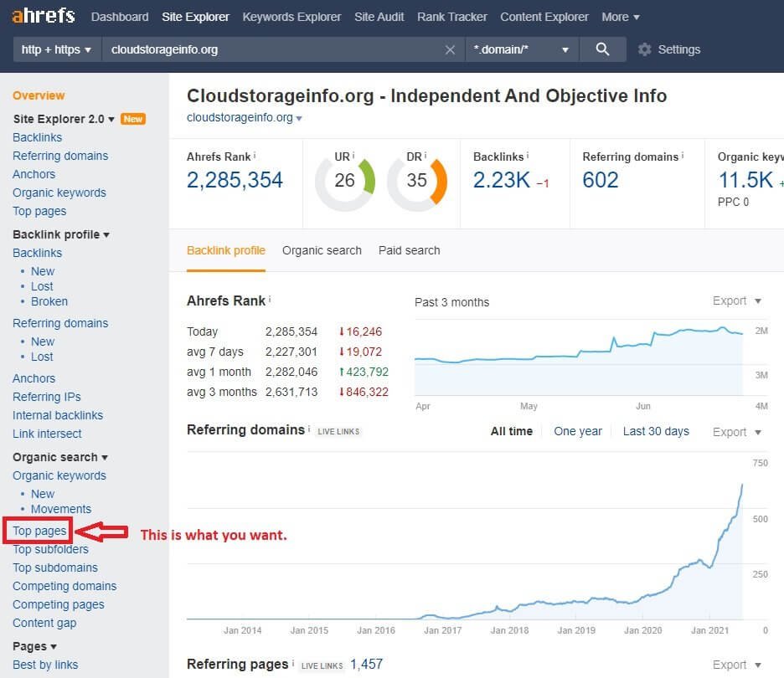Open Movements under Organic keywords
Image resolution: width=784 pixels, height=678 pixels.
61,509
